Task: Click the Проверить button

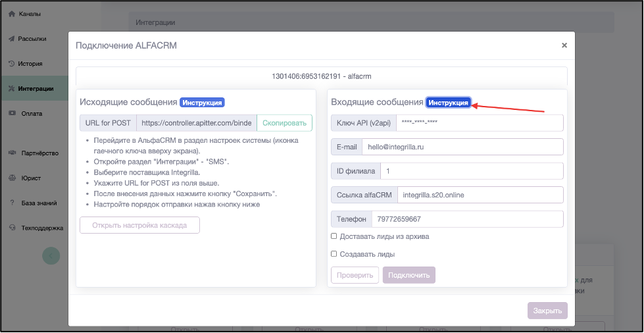Action: 355,275
